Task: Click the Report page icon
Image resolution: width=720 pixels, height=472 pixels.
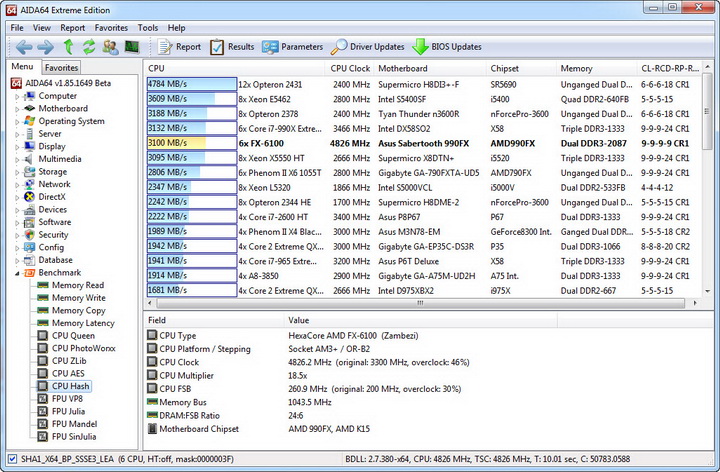Action: point(164,47)
